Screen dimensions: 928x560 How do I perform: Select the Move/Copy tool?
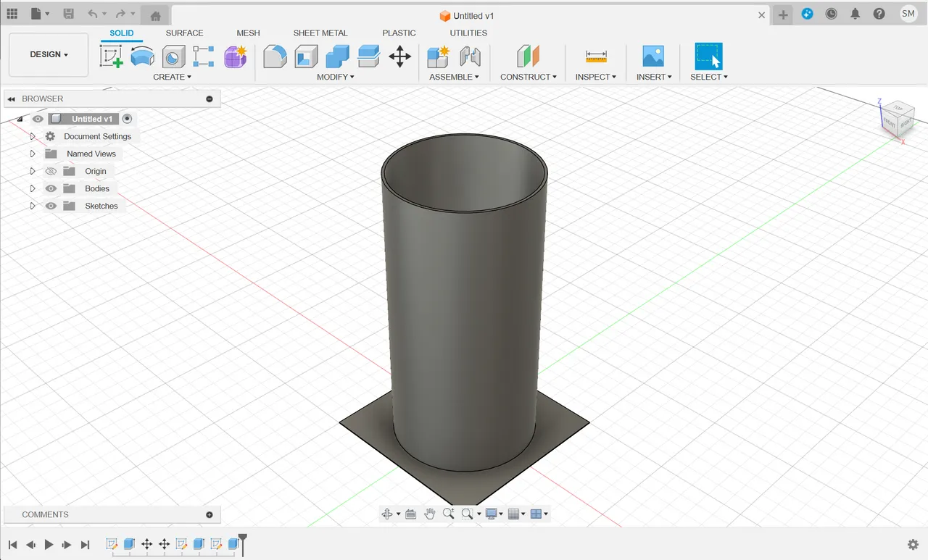(399, 56)
